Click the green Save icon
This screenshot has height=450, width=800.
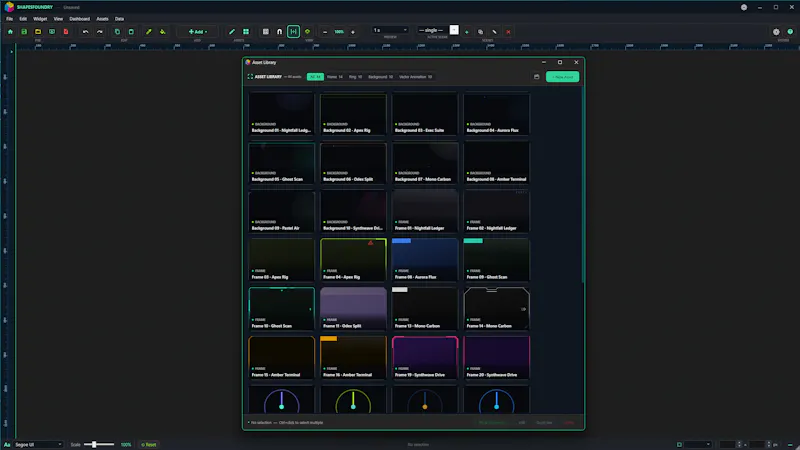pos(24,32)
